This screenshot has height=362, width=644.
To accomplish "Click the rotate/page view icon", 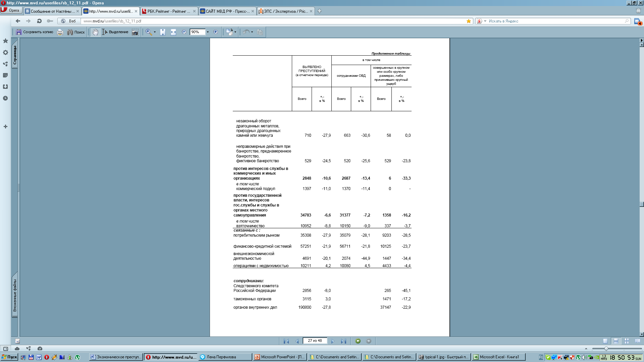I will (x=229, y=32).
